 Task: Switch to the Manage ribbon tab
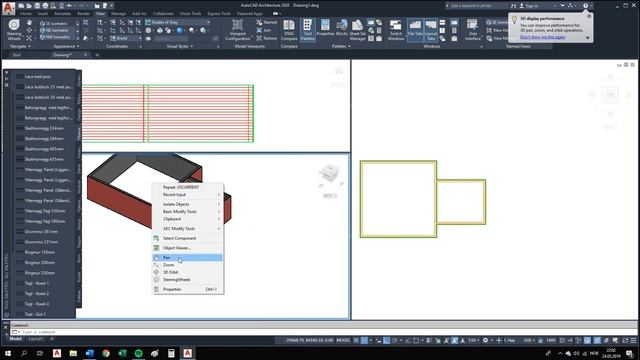(x=118, y=13)
